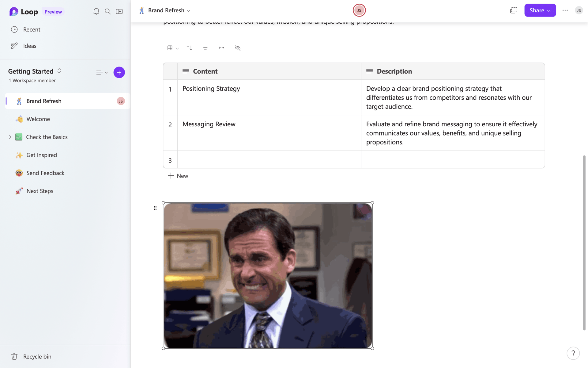Click the Preview badge
The image size is (588, 368).
(x=53, y=12)
